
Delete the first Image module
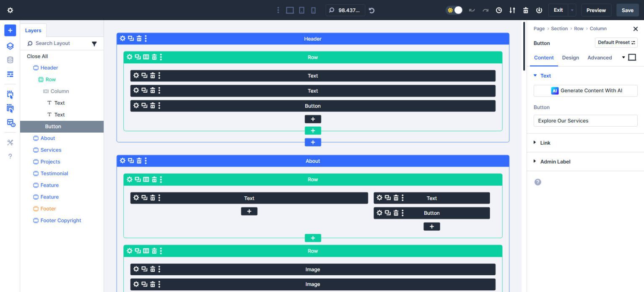tap(153, 269)
